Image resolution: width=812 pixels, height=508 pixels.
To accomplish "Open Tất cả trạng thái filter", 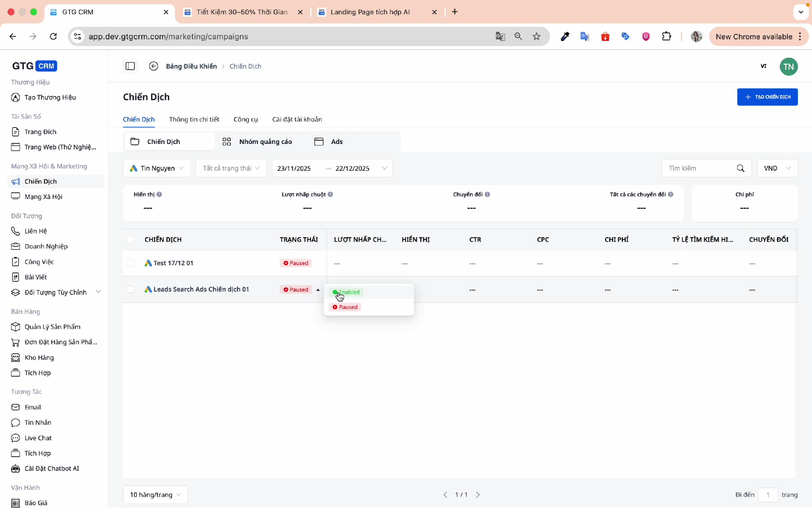I will click(x=231, y=168).
